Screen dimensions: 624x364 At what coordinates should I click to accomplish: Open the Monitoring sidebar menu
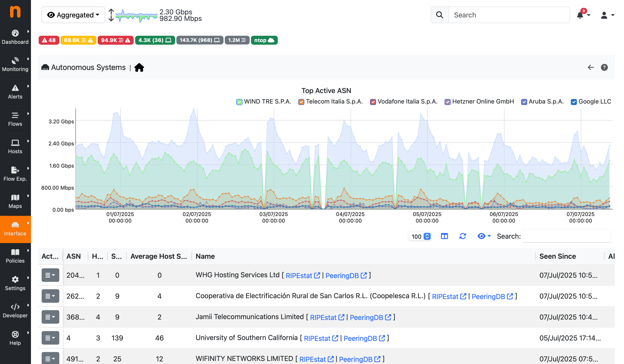[15, 64]
